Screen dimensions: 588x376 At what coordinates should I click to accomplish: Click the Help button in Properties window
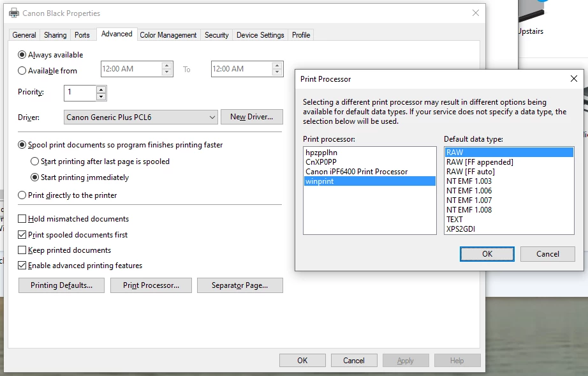coord(457,360)
